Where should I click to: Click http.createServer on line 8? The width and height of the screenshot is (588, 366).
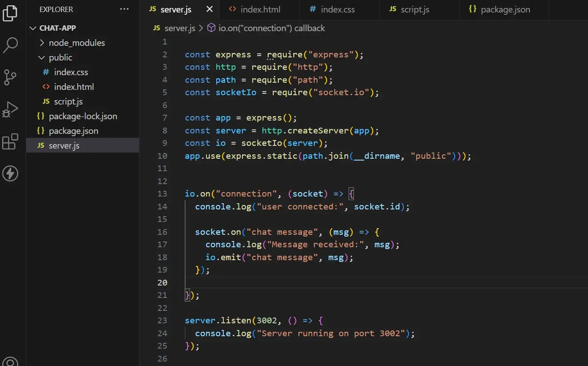click(x=305, y=131)
